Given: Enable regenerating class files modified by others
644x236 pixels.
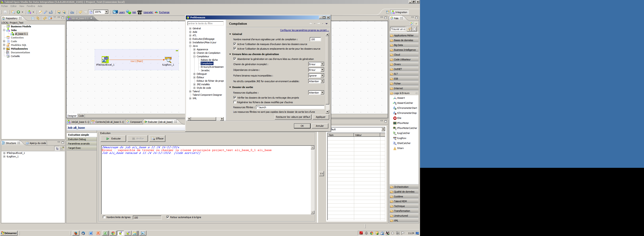Looking at the screenshot, I should (x=235, y=102).
